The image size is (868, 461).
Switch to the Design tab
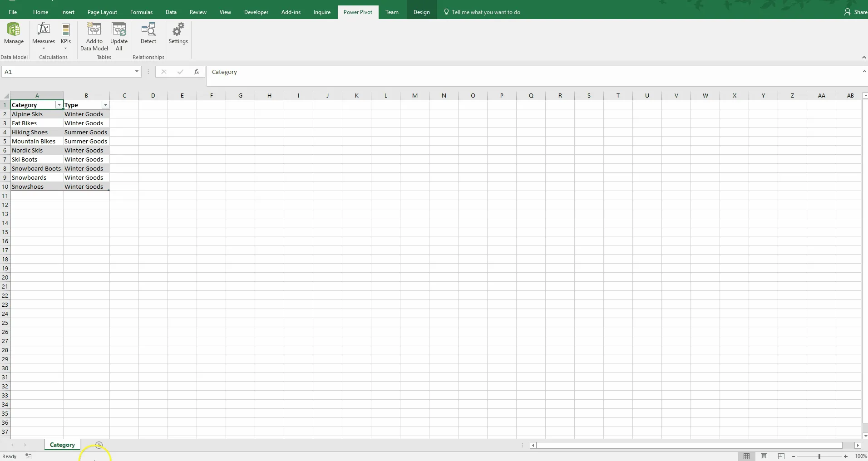pos(421,12)
